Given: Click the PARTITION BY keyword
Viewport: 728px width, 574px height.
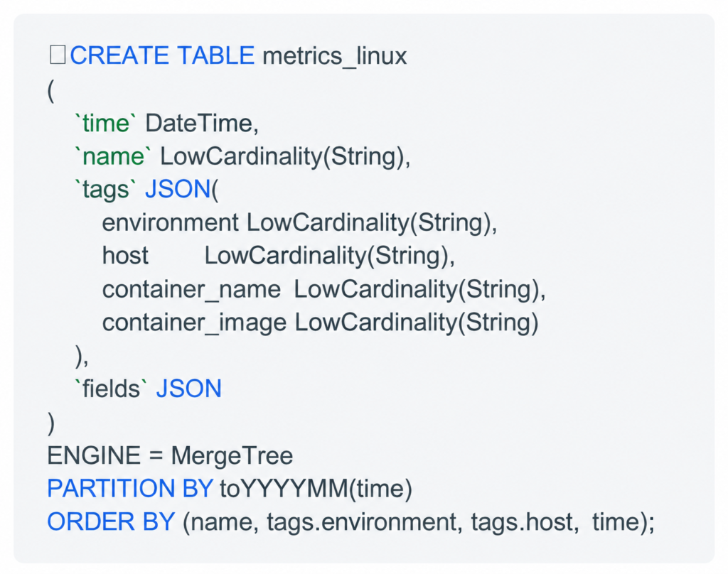Looking at the screenshot, I should tap(130, 489).
